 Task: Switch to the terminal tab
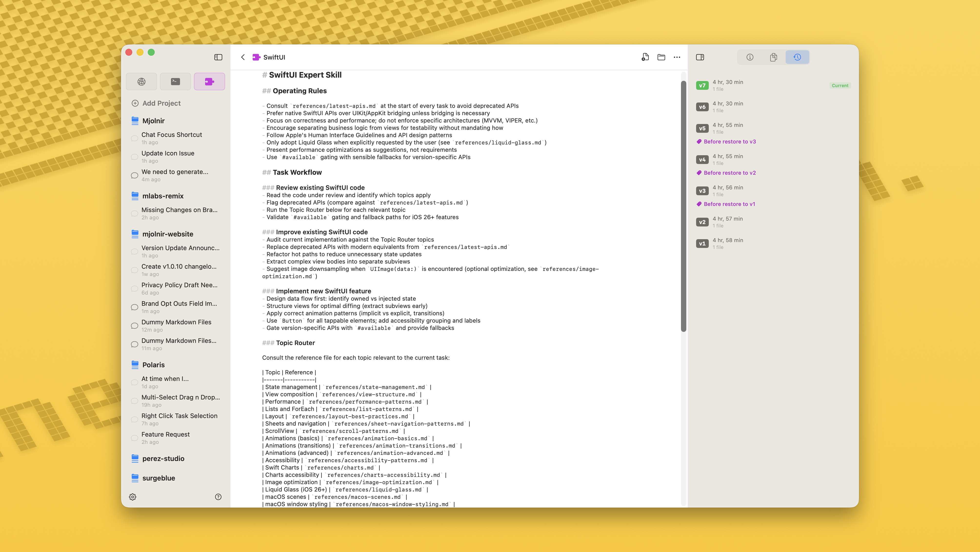tap(175, 81)
